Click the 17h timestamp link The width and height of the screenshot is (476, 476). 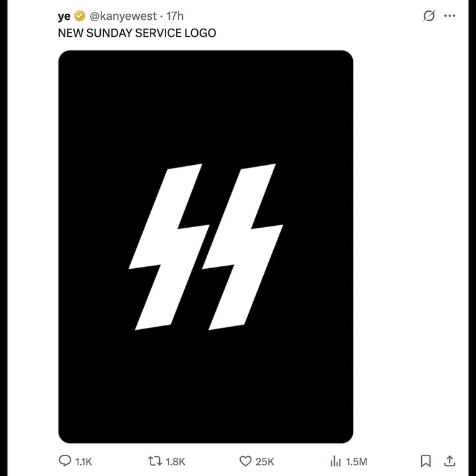[x=175, y=16]
